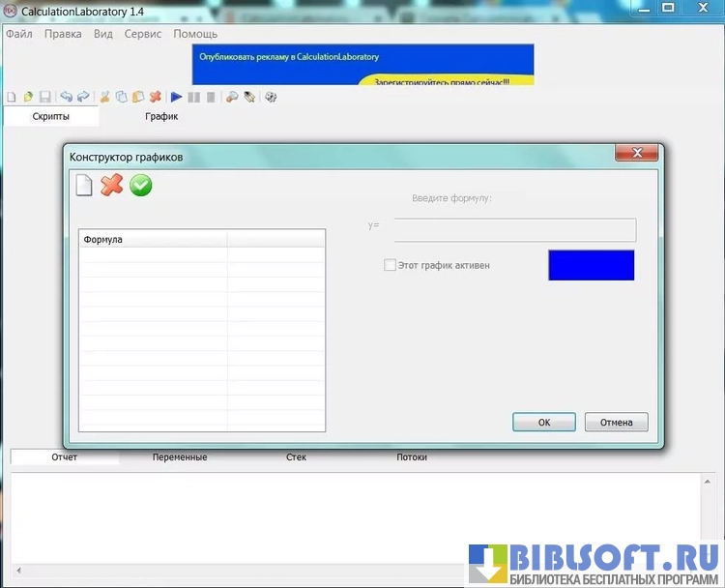The height and width of the screenshot is (588, 725).
Task: Toggle the 'Этот график активен' checkbox
Action: (390, 265)
